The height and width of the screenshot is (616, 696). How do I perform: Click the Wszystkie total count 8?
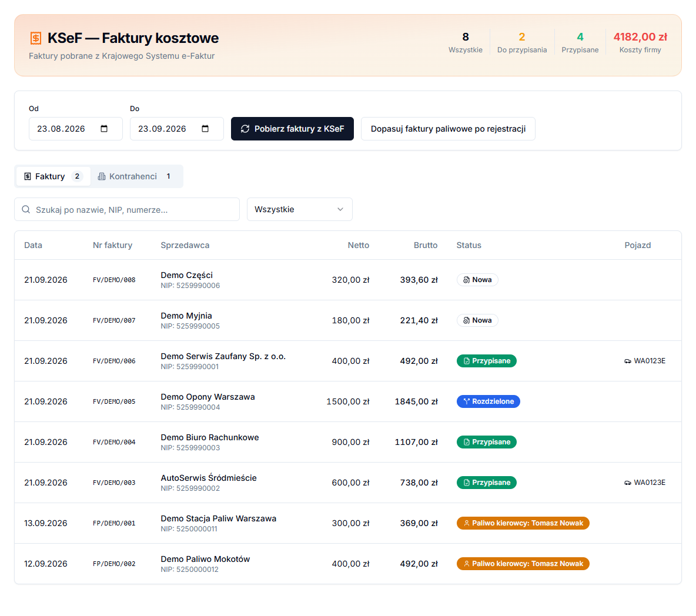[465, 37]
